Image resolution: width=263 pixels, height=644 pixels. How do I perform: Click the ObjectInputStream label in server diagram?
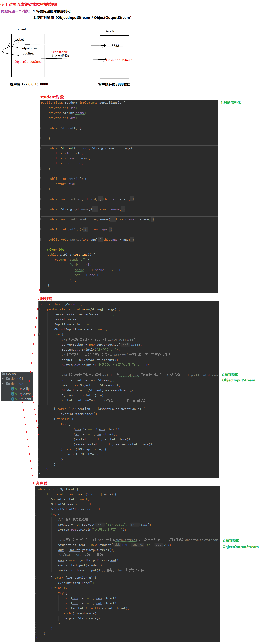pyautogui.click(x=120, y=60)
